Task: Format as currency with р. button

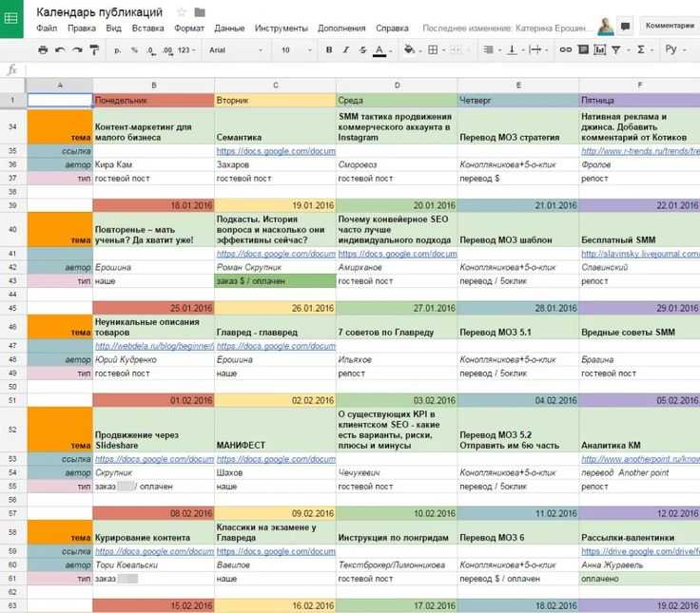Action: pyautogui.click(x=118, y=50)
